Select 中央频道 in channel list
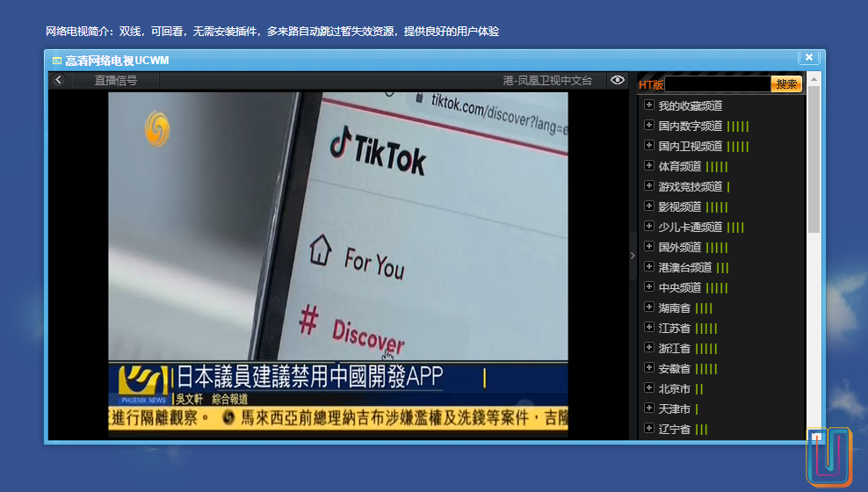The width and height of the screenshot is (868, 492). [680, 288]
